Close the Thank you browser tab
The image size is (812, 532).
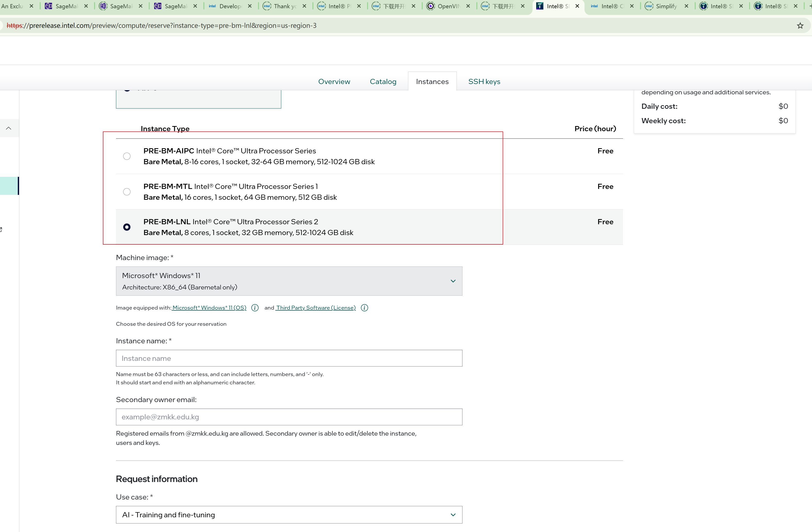pos(304,6)
